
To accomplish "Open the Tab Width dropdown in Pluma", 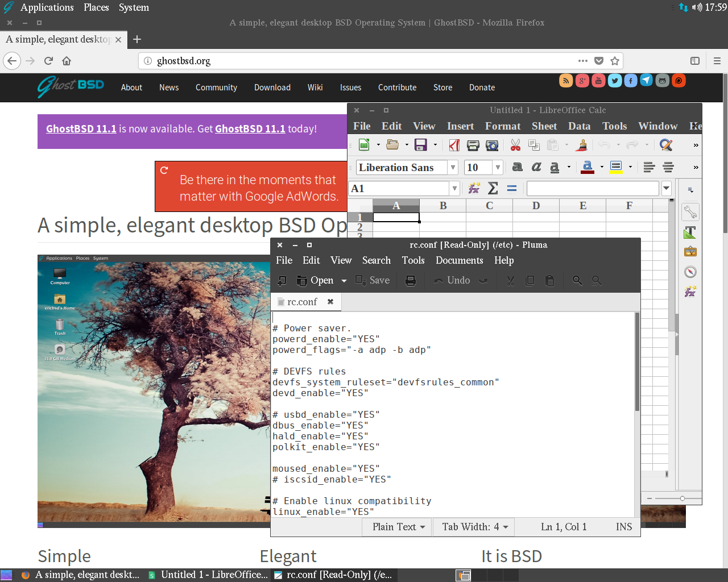I will [x=475, y=527].
